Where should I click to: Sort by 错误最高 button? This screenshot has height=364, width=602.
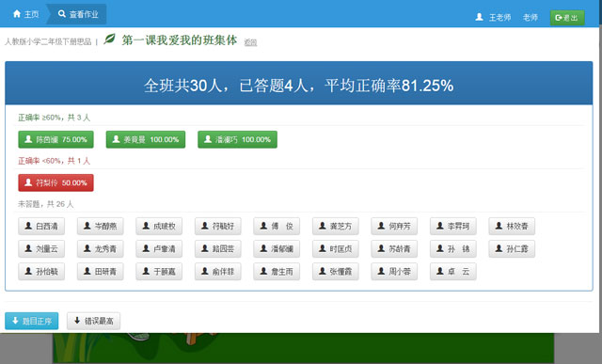coord(93,321)
